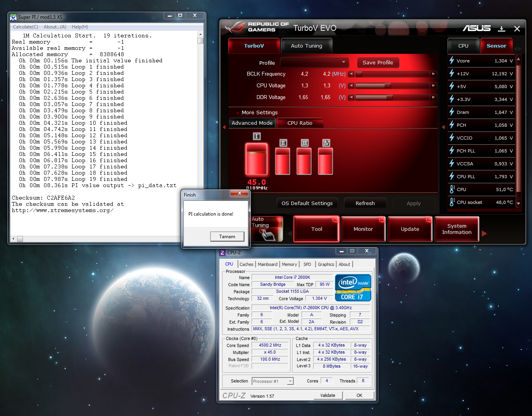This screenshot has width=532, height=416.
Task: Click sensor list scroll-down arrow
Action: click(x=518, y=203)
